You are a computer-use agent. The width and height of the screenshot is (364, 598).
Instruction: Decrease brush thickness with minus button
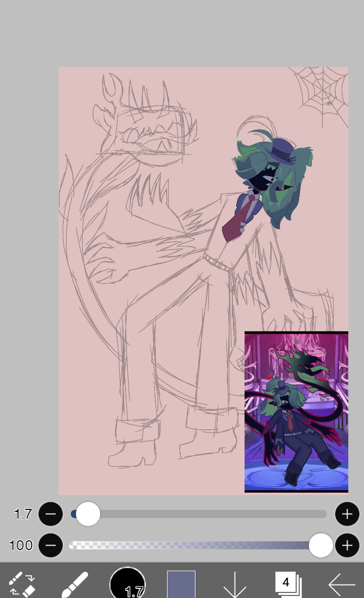click(51, 514)
